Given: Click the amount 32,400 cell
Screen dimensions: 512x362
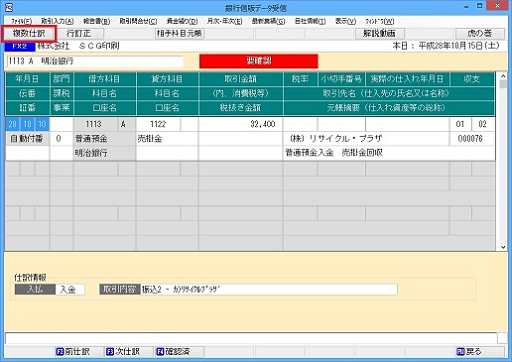Looking at the screenshot, I should point(240,124).
